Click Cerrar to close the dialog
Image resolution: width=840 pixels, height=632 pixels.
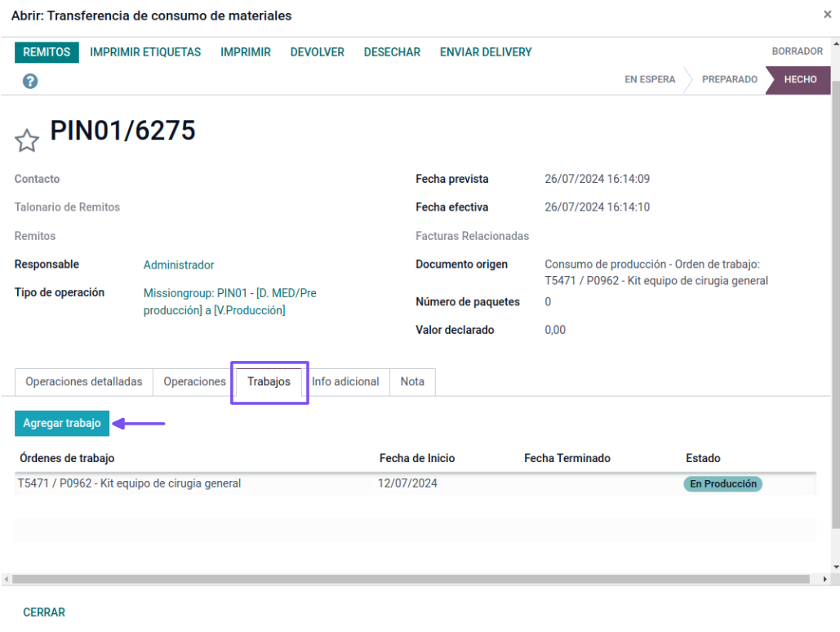44,612
